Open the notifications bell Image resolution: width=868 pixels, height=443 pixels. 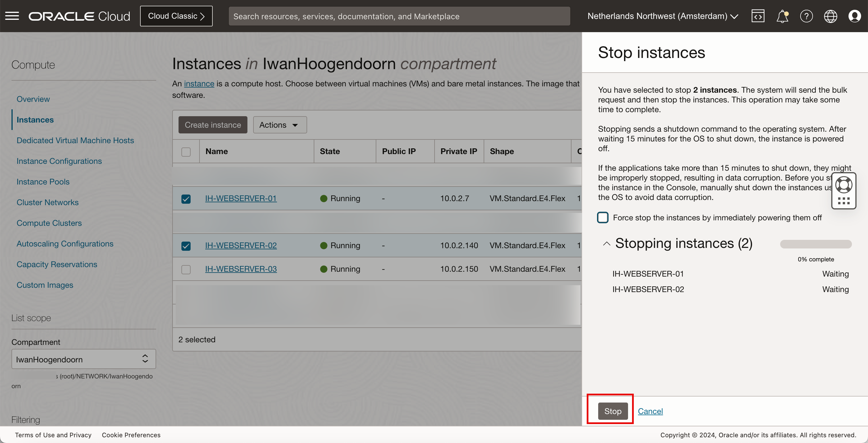click(782, 16)
